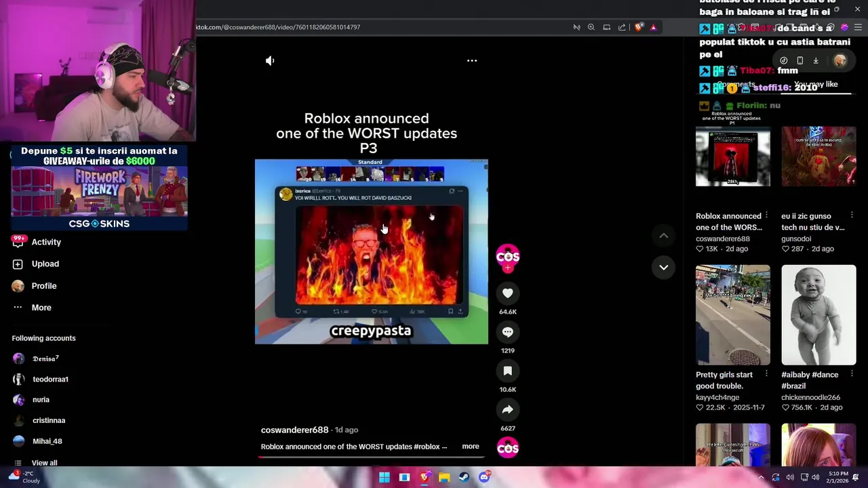The image size is (868, 488).
Task: Expand following list with View all
Action: click(35, 463)
